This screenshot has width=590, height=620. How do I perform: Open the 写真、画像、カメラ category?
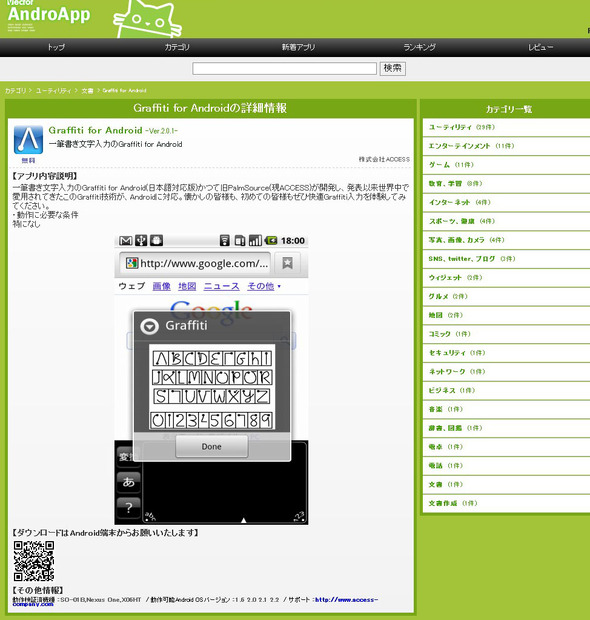[x=506, y=240]
